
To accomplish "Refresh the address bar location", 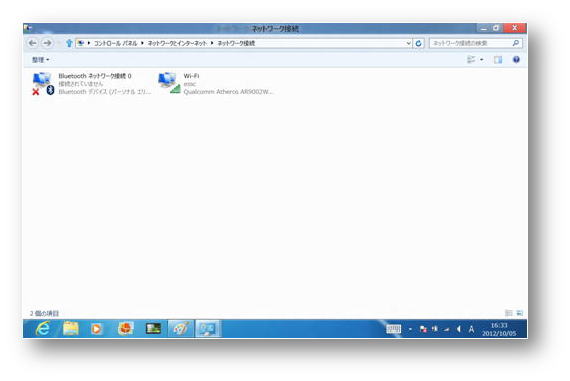I will (x=418, y=43).
